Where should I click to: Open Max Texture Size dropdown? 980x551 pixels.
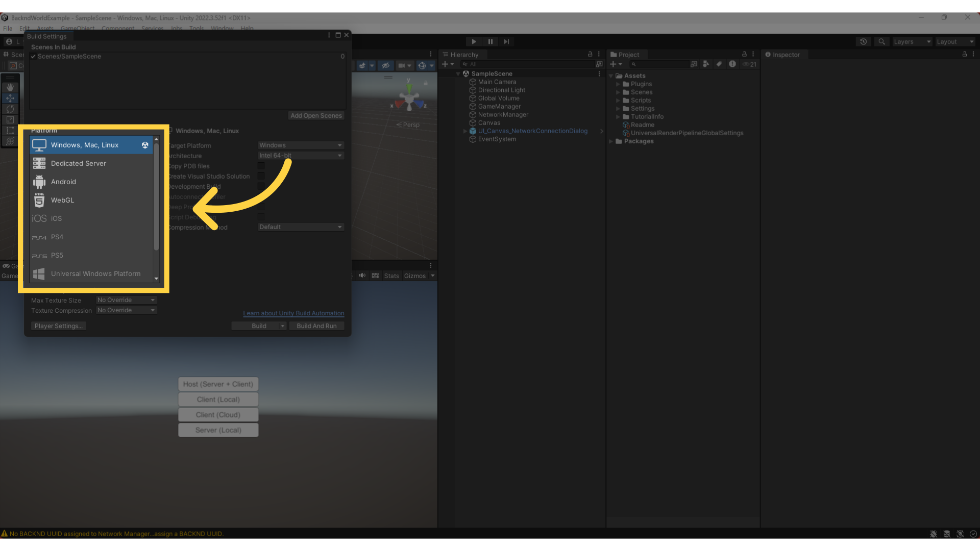126,300
